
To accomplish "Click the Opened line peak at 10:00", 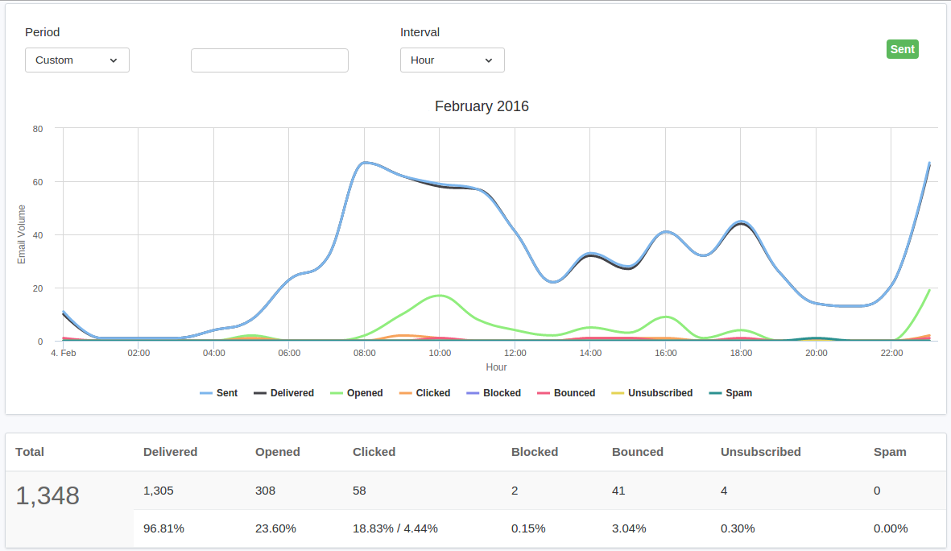I will (440, 296).
